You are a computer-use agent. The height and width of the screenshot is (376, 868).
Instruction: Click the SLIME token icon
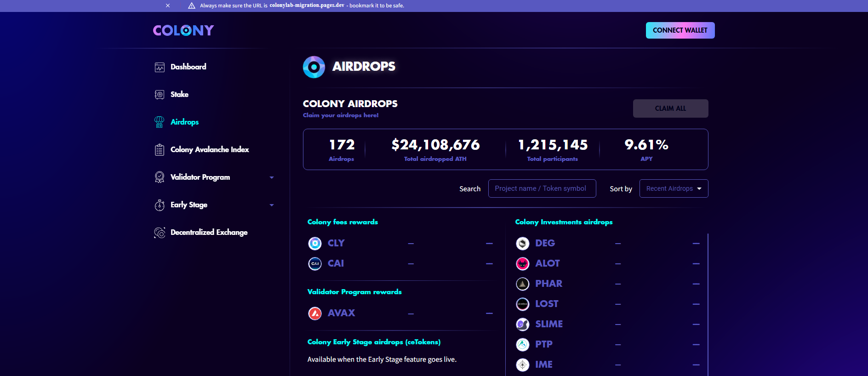pos(523,324)
